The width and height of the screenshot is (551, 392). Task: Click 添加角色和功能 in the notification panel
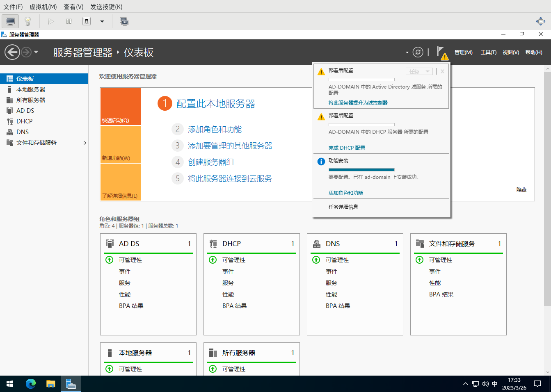(x=346, y=193)
